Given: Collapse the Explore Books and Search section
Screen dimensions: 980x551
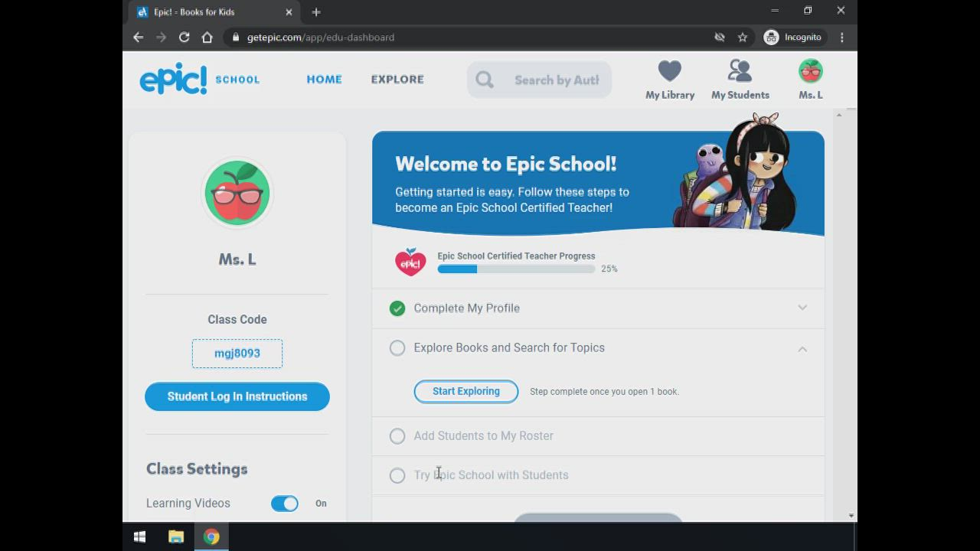Looking at the screenshot, I should [802, 348].
